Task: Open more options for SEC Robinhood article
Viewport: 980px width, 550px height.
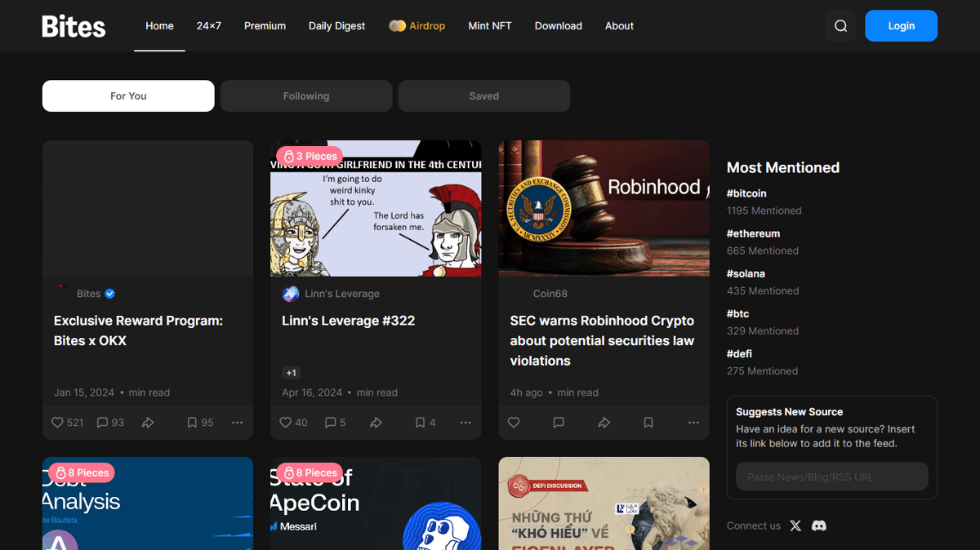Action: click(x=693, y=423)
